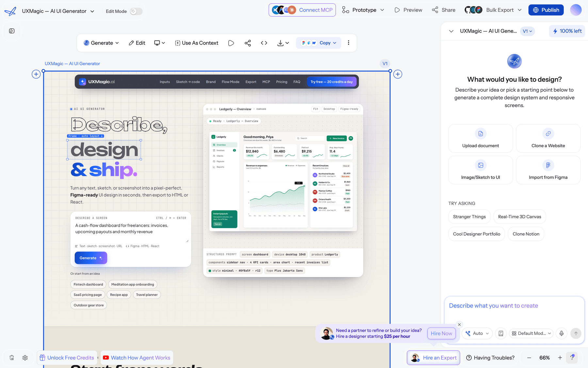The height and width of the screenshot is (368, 588).
Task: Click the Cool Designer Portfolio chip
Action: (477, 234)
